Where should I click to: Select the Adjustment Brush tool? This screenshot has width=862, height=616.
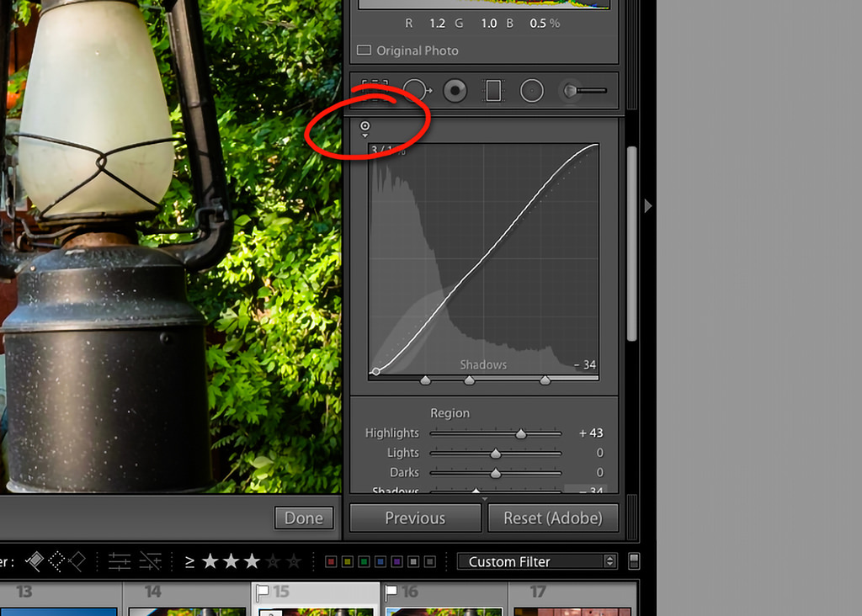tap(584, 91)
